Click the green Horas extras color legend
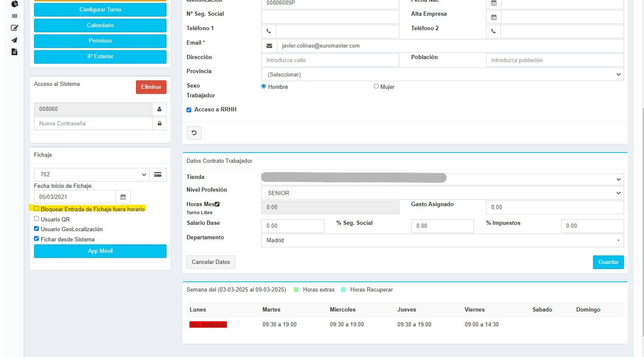The height and width of the screenshot is (357, 644). [297, 290]
